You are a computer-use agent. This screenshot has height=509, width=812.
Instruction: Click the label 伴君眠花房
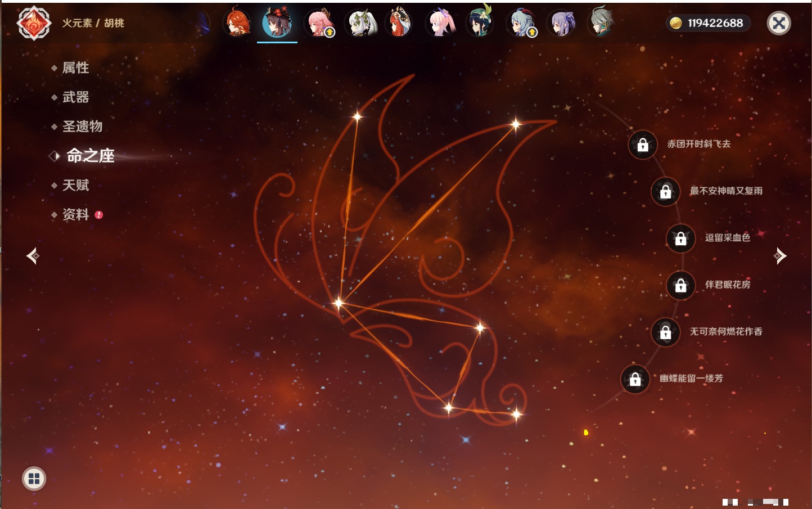[x=728, y=285]
